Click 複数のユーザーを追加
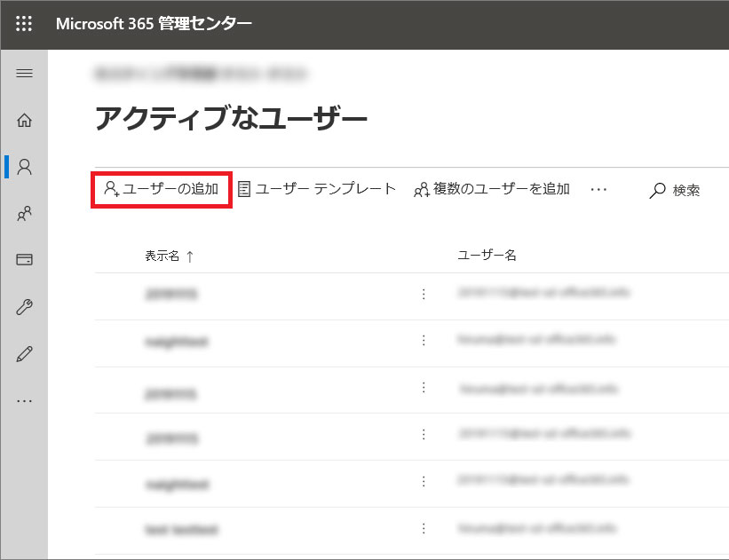Screen dimensions: 729x560 (x=491, y=189)
